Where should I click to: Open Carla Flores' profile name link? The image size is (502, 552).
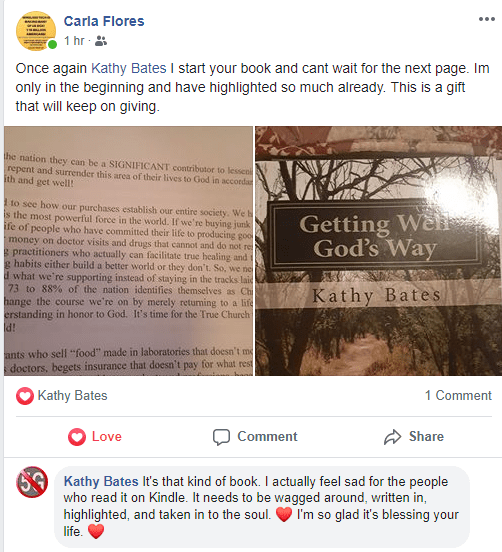(x=104, y=21)
